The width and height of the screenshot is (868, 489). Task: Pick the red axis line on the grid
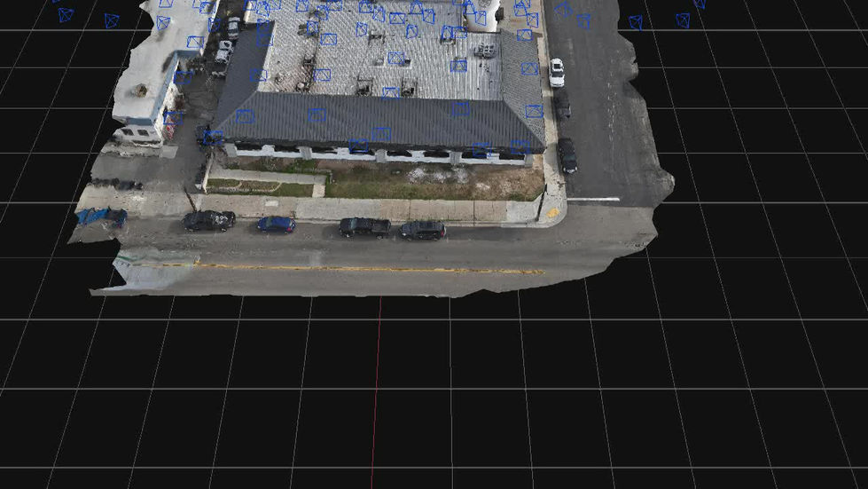377,392
